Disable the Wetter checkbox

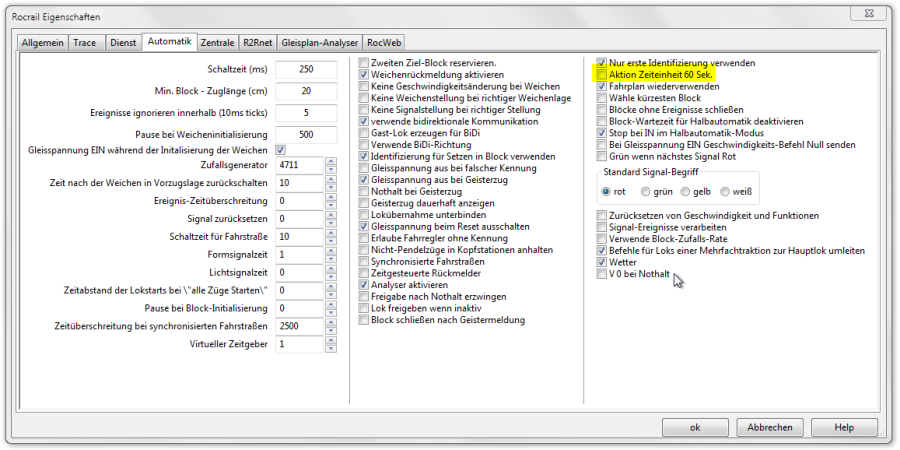pos(601,262)
